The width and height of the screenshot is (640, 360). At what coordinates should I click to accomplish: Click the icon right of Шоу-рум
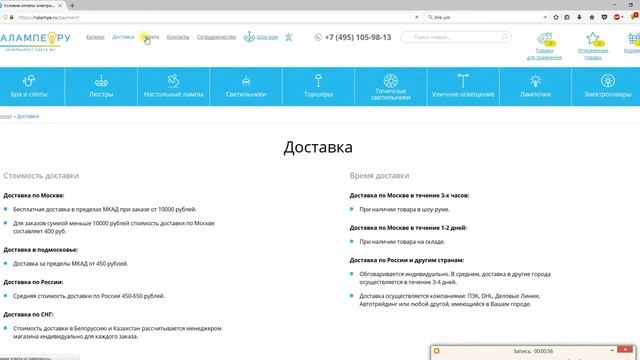click(289, 37)
